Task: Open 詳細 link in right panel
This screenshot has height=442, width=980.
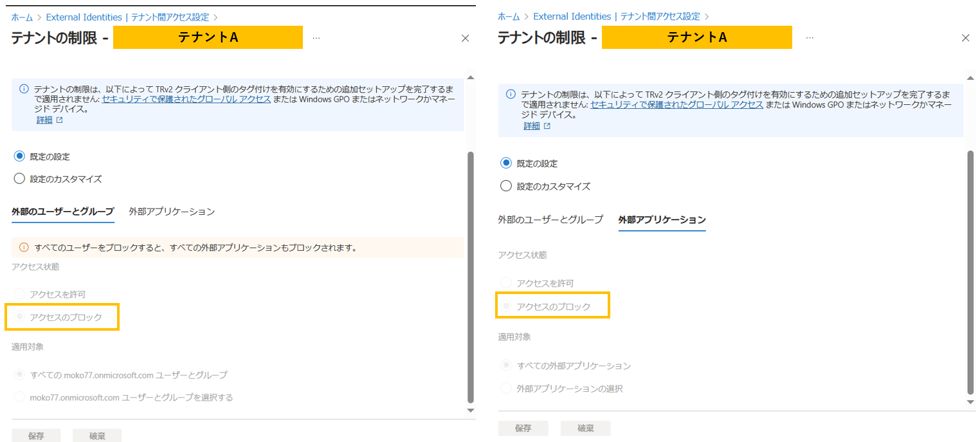Action: 532,126
